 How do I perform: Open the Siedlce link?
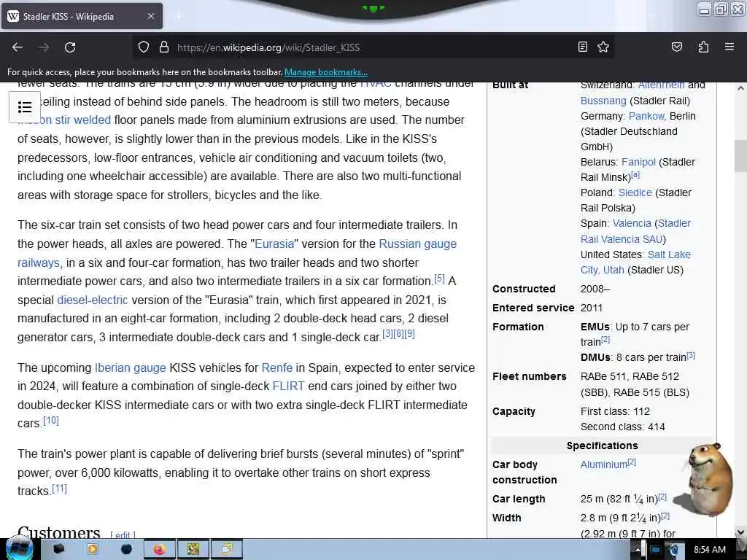pyautogui.click(x=635, y=192)
